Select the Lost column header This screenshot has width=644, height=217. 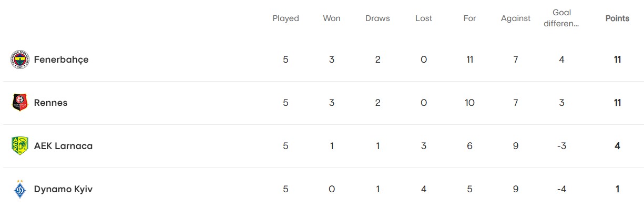coord(424,18)
